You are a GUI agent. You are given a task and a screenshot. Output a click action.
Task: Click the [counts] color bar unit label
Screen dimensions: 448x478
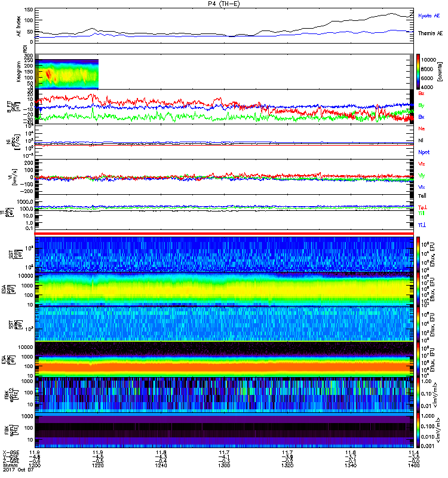tap(439, 71)
